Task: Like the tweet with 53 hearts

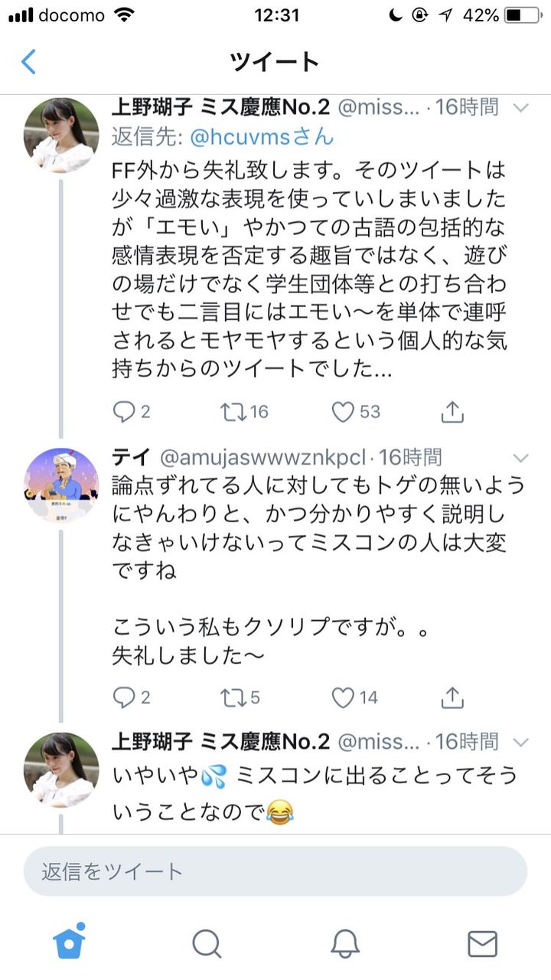Action: pos(356,412)
